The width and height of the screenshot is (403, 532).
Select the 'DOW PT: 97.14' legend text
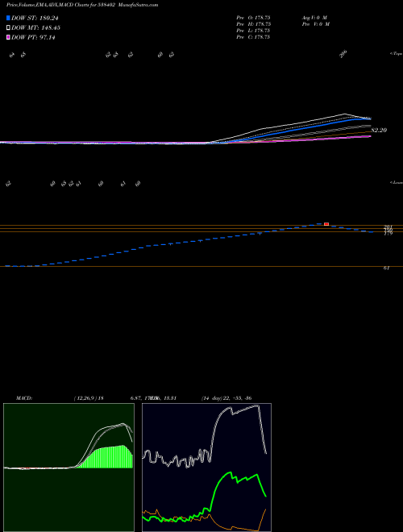pyautogui.click(x=33, y=38)
